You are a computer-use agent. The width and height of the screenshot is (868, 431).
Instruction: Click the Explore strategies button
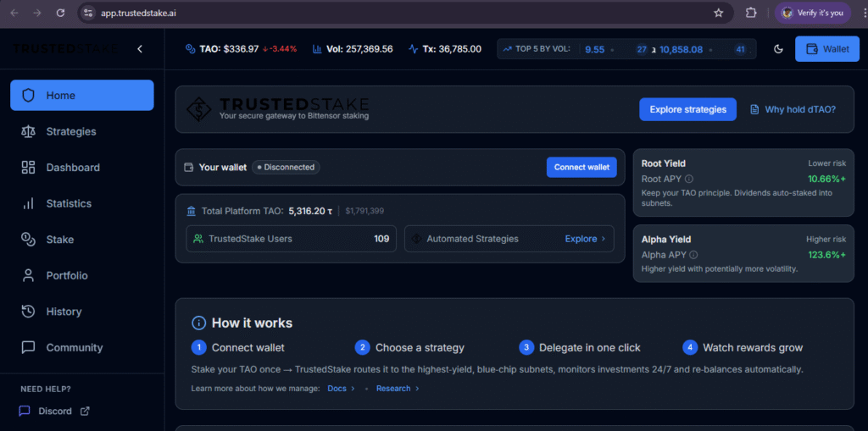point(687,109)
